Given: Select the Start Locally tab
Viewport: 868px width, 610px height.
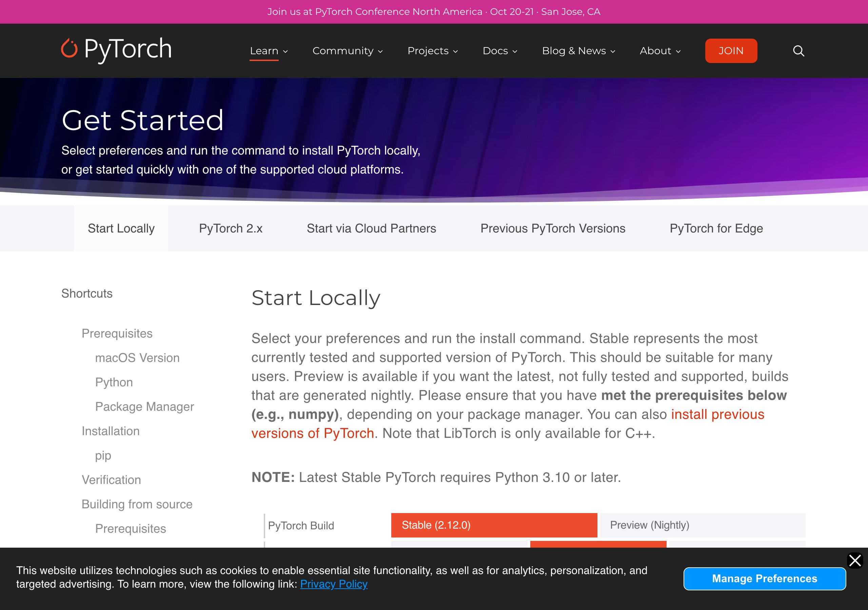Looking at the screenshot, I should pyautogui.click(x=121, y=228).
